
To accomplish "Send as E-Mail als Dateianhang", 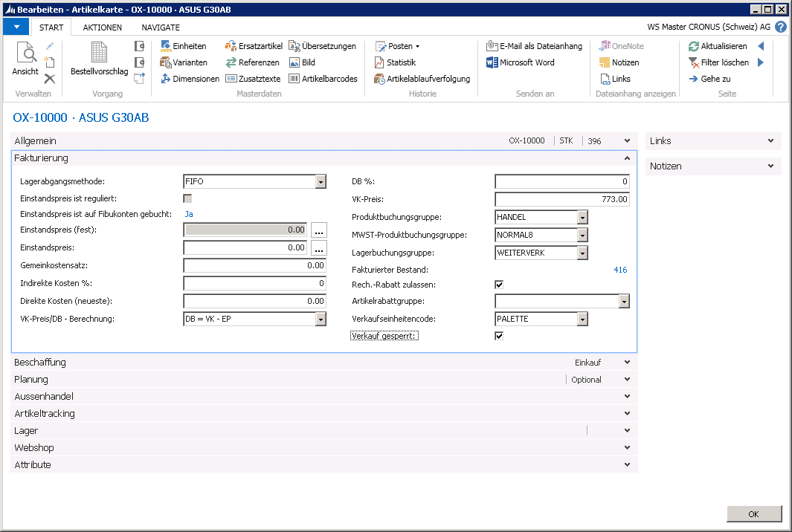I will click(534, 46).
